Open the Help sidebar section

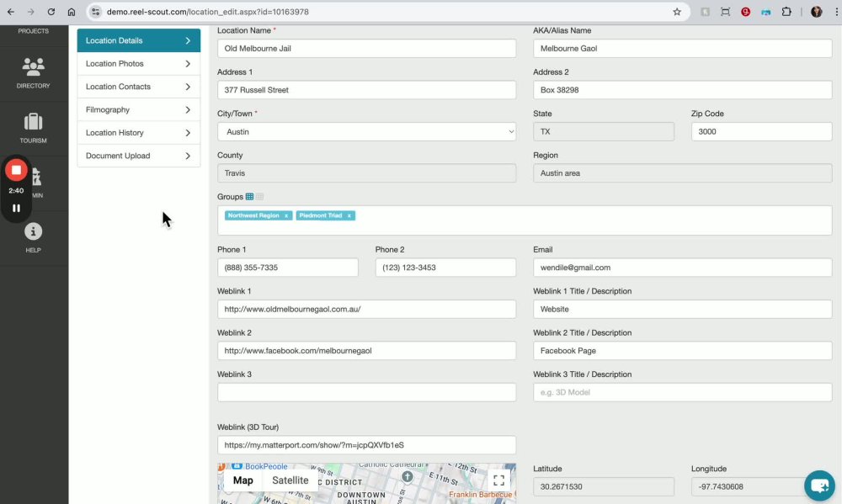point(34,237)
